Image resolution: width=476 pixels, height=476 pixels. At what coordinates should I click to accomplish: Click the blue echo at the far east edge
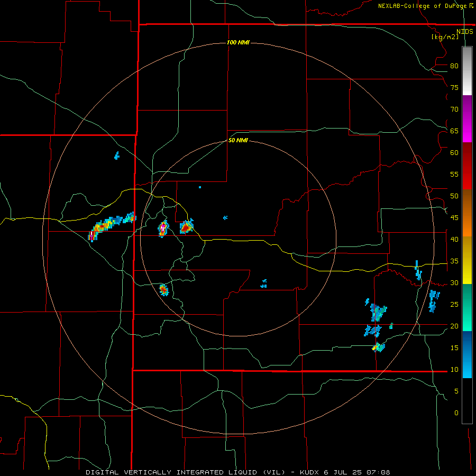(x=434, y=301)
